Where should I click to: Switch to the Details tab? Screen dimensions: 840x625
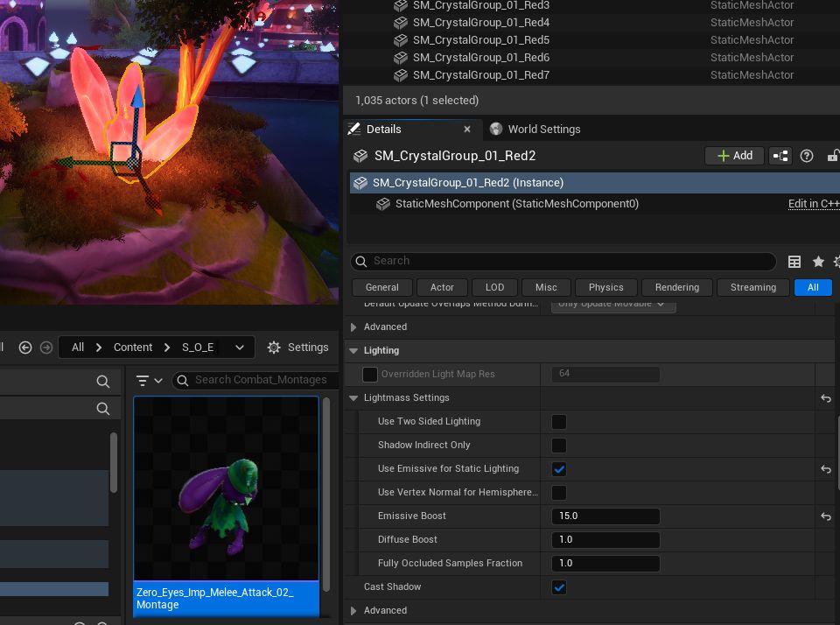(x=383, y=130)
